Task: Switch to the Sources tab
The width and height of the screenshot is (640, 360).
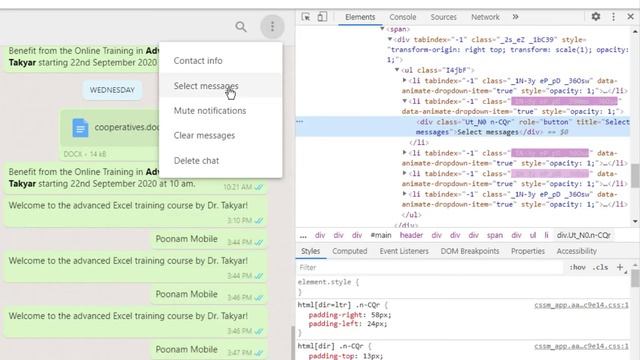Action: (443, 17)
